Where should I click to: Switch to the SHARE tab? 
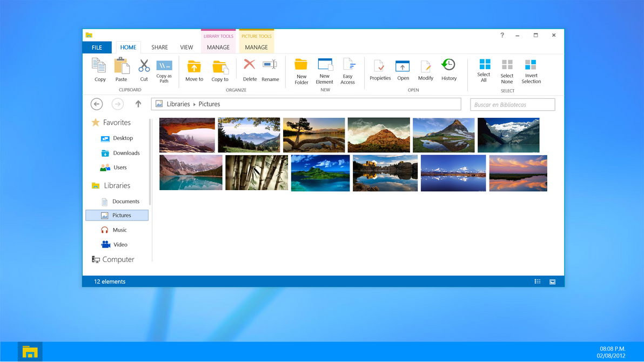click(x=159, y=47)
